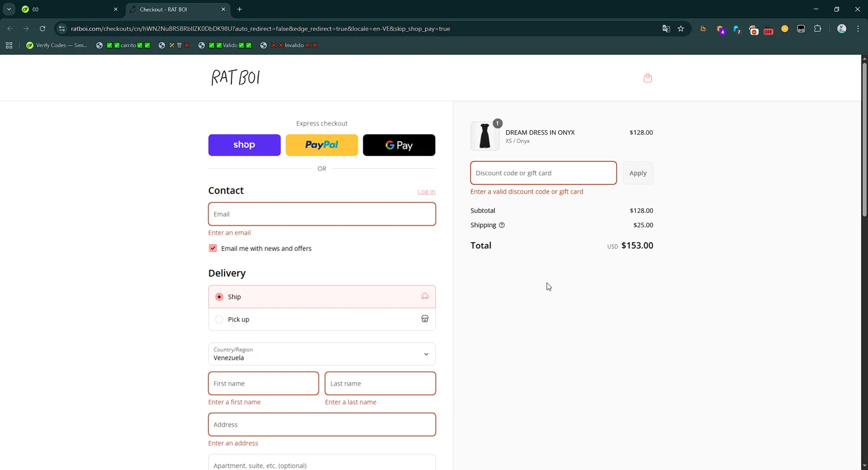Viewport: 868px width, 470px height.
Task: Pay with PayPal express checkout
Action: pyautogui.click(x=322, y=145)
